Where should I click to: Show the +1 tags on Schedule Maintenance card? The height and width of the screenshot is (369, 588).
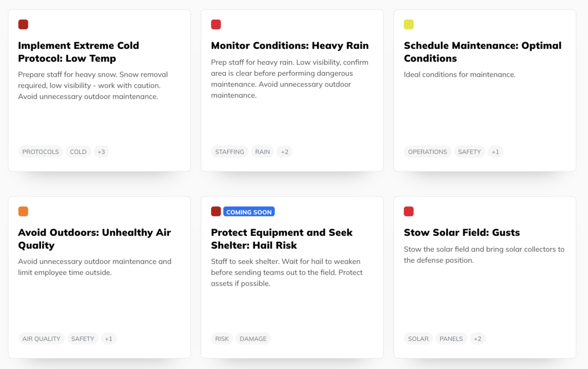point(495,152)
